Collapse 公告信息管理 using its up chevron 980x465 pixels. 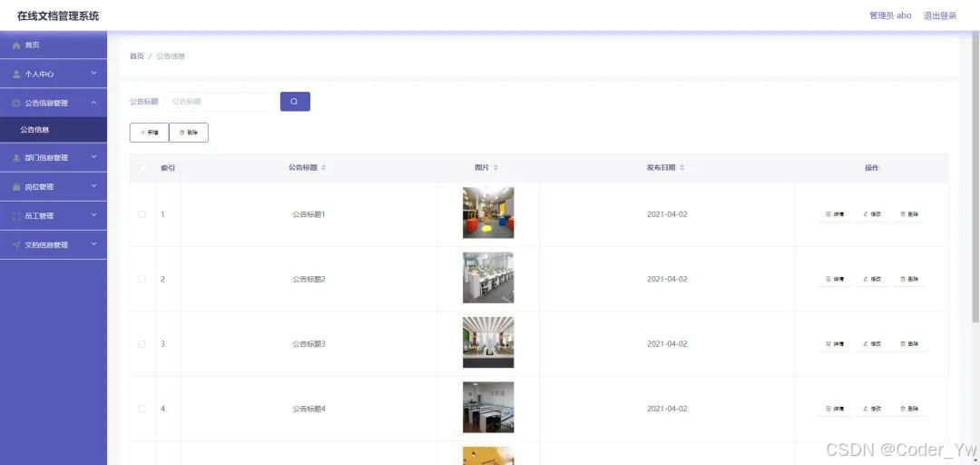[x=93, y=103]
